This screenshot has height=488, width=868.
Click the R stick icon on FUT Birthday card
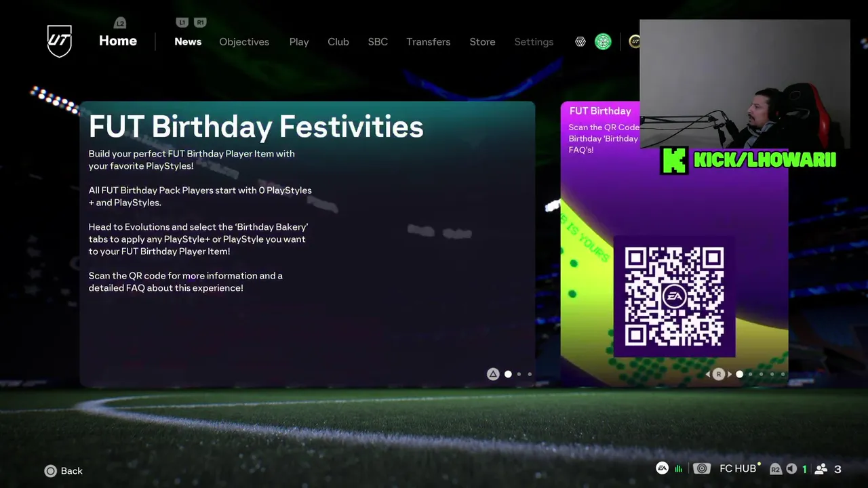coord(719,374)
